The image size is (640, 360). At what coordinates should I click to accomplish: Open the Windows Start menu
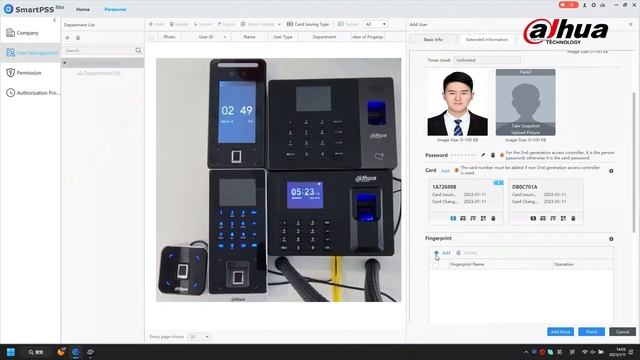click(x=11, y=352)
